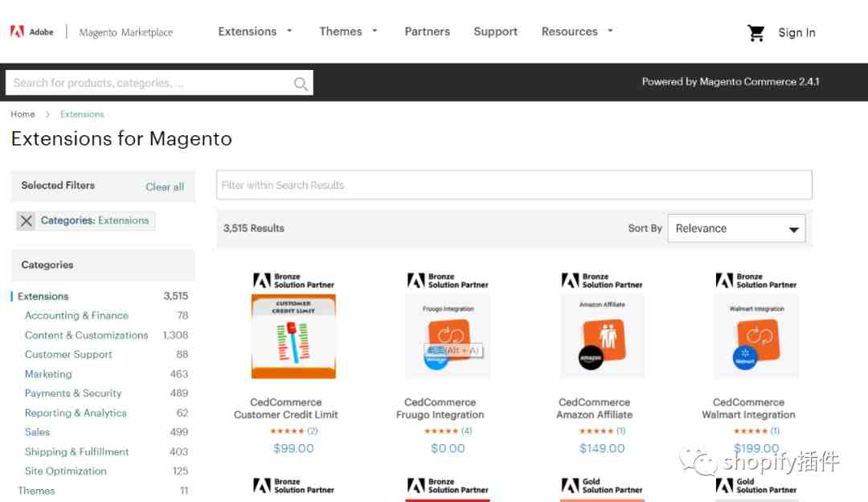Select Content & Customizations category

pyautogui.click(x=86, y=335)
